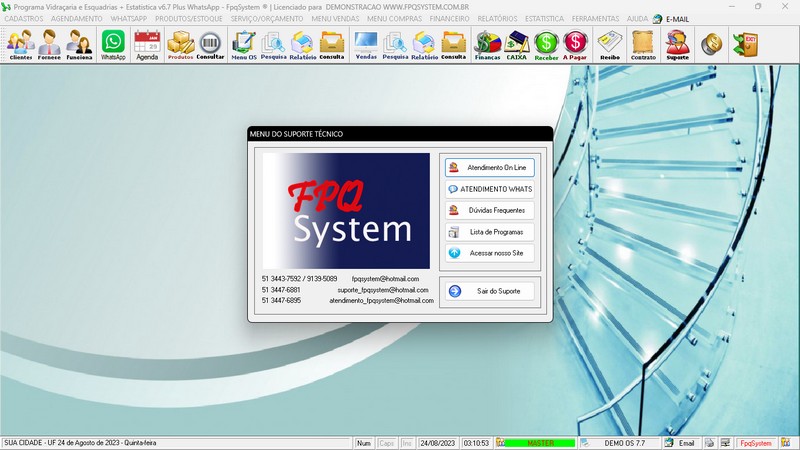Open the MENU VENDAS menu
The width and height of the screenshot is (800, 450).
pos(335,19)
